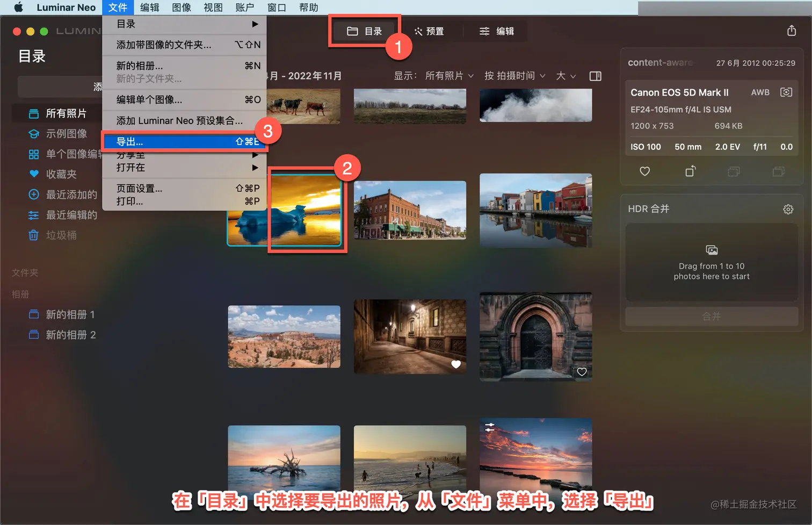Choose 打印... menu entry

point(184,201)
